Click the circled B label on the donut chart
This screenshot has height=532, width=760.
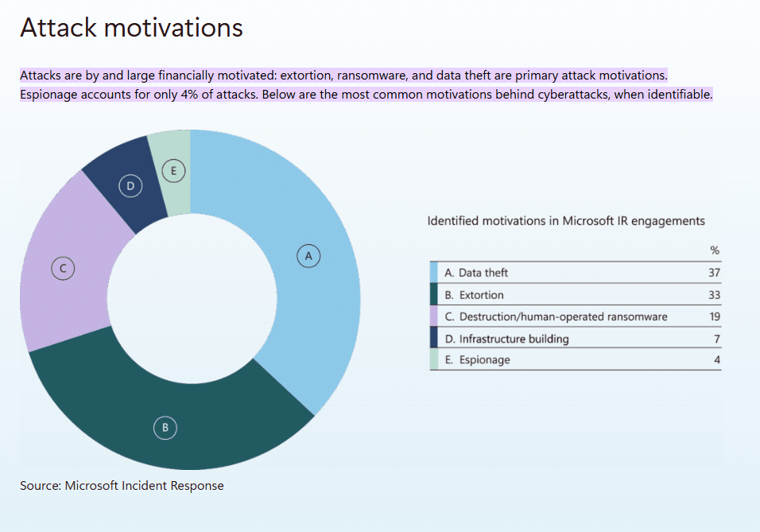(x=165, y=428)
